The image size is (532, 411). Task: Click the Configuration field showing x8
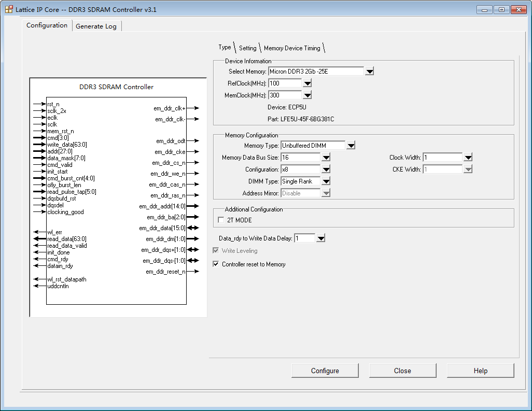[301, 169]
